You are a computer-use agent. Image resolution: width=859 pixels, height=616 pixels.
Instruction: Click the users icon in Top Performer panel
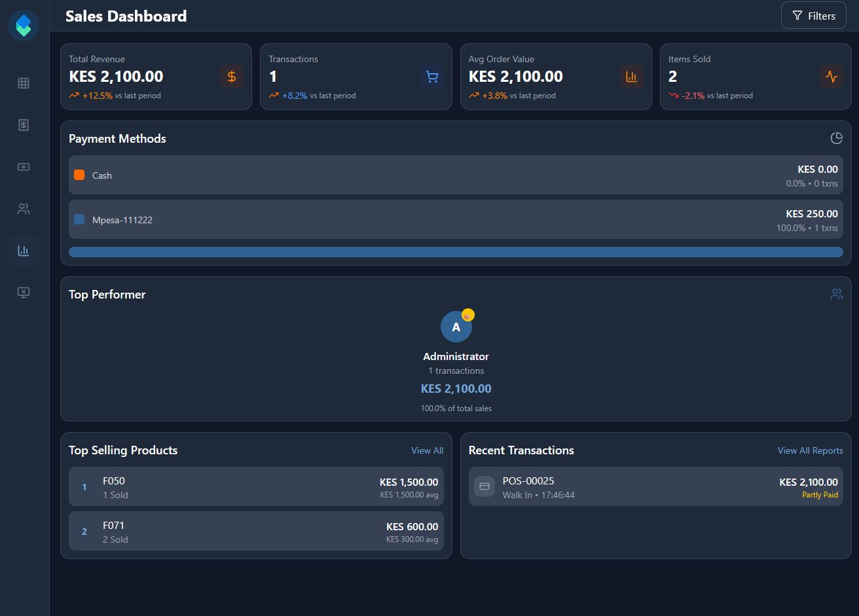837,294
